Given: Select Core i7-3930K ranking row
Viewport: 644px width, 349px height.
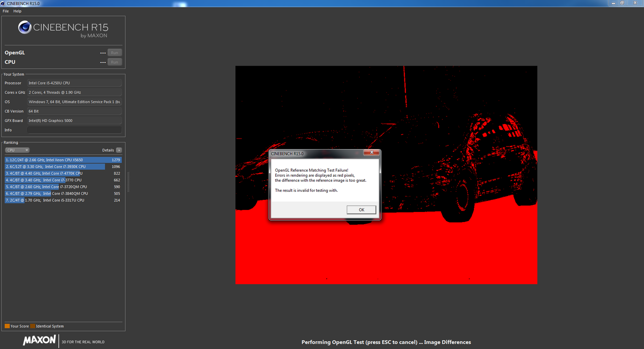Looking at the screenshot, I should pyautogui.click(x=63, y=167).
